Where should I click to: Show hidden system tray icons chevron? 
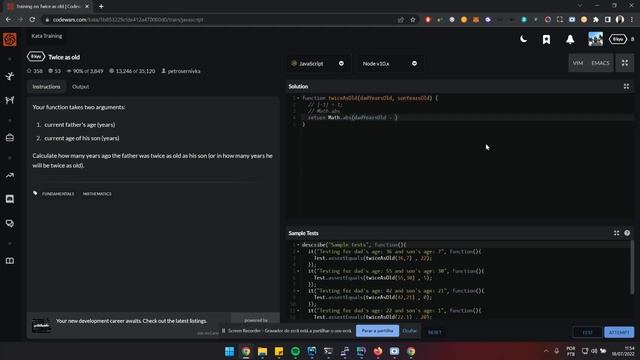tap(546, 351)
